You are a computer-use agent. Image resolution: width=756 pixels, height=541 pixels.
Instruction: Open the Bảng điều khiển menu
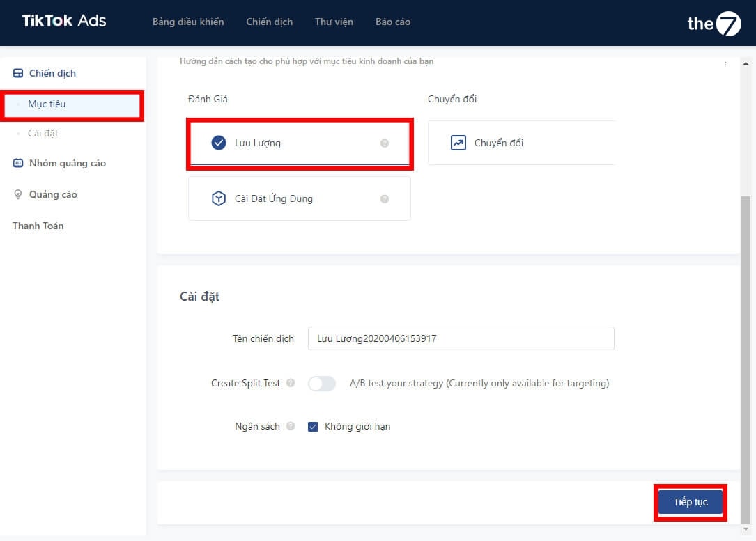188,22
